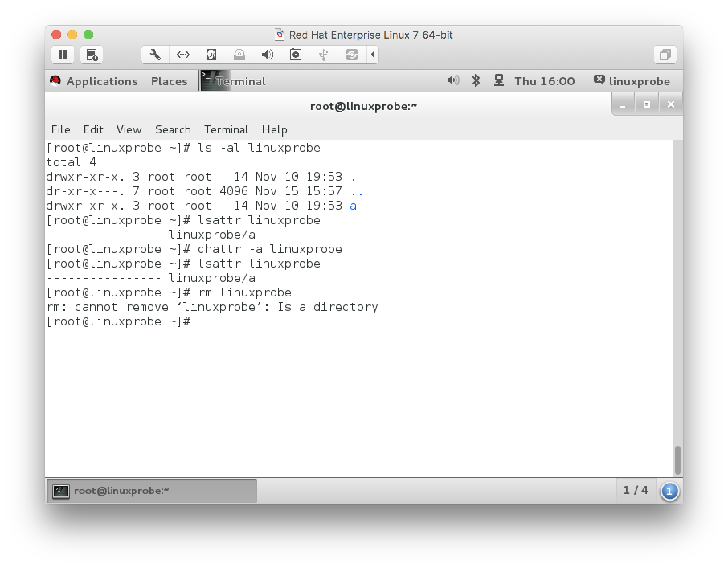Click the CD/DVD drive icon
The height and width of the screenshot is (568, 728).
239,55
